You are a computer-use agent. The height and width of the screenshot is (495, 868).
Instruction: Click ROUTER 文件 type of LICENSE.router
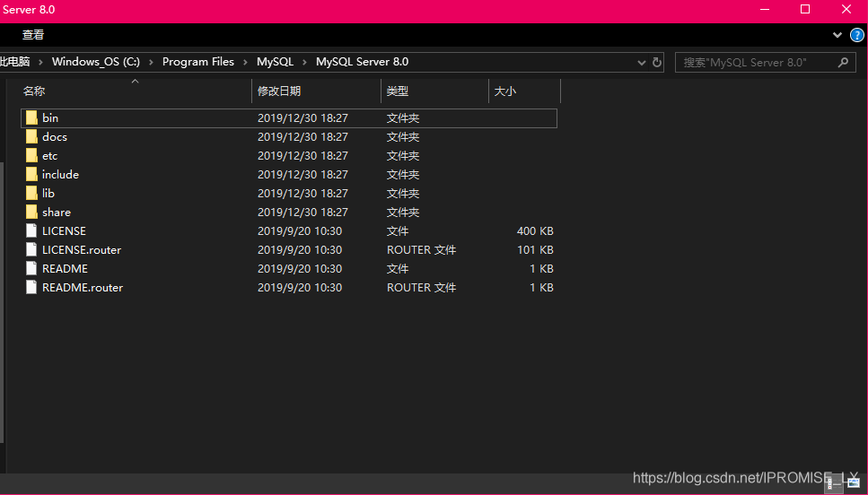point(421,249)
